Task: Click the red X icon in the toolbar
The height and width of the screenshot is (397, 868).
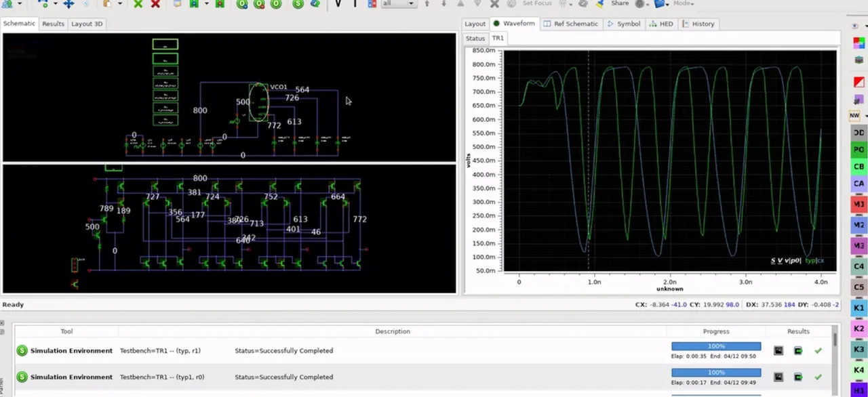Action: [x=155, y=4]
